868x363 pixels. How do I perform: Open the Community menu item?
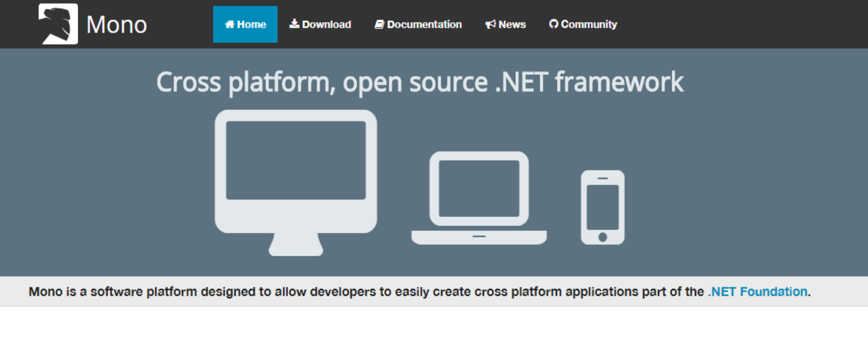(583, 24)
